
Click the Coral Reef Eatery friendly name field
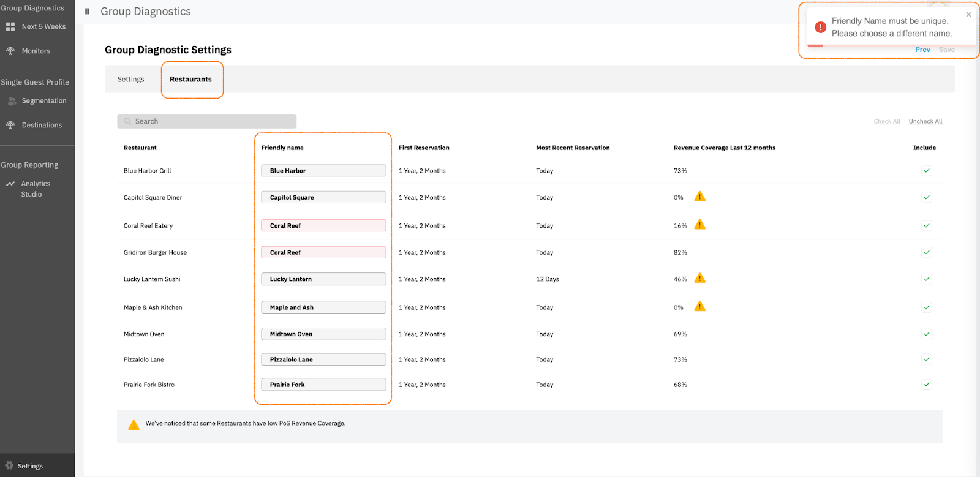point(323,226)
